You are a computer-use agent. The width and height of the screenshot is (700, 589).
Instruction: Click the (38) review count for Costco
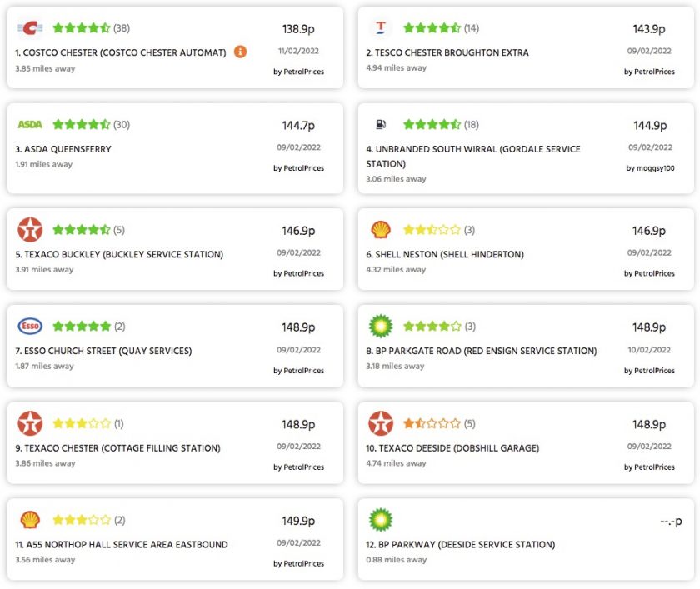click(x=122, y=28)
